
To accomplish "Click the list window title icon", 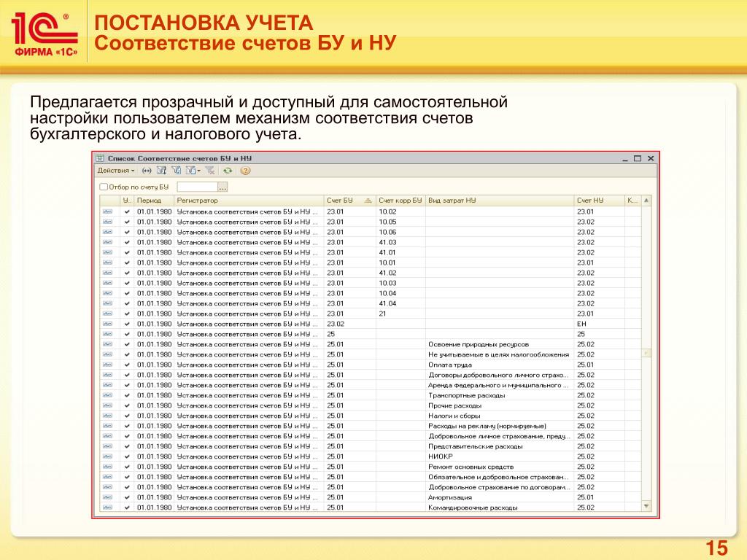I will (100, 158).
